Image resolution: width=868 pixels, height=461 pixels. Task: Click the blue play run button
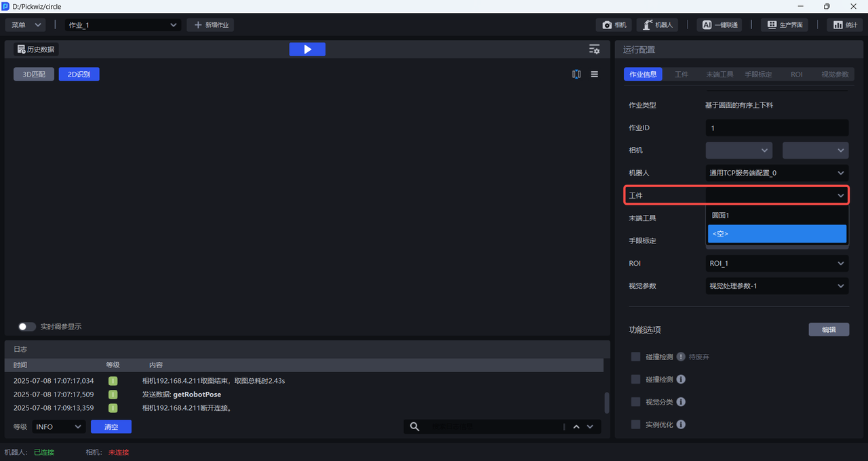307,49
